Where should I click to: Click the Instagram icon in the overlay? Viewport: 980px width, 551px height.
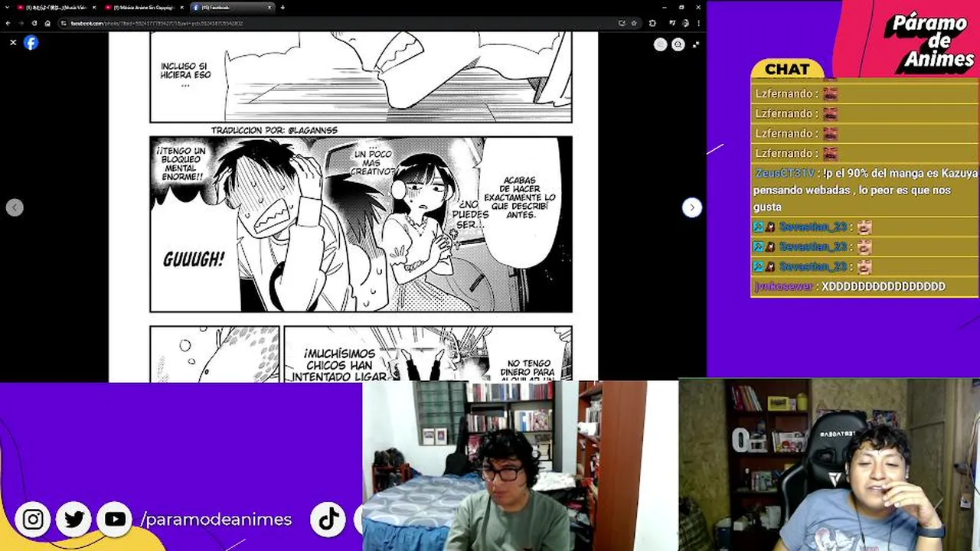[33, 520]
